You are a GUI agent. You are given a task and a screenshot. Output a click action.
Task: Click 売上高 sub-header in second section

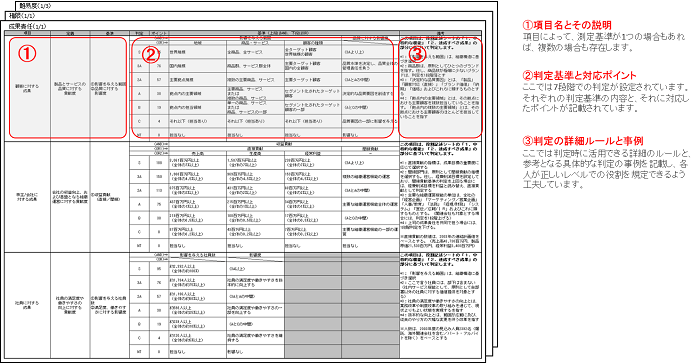(x=197, y=153)
